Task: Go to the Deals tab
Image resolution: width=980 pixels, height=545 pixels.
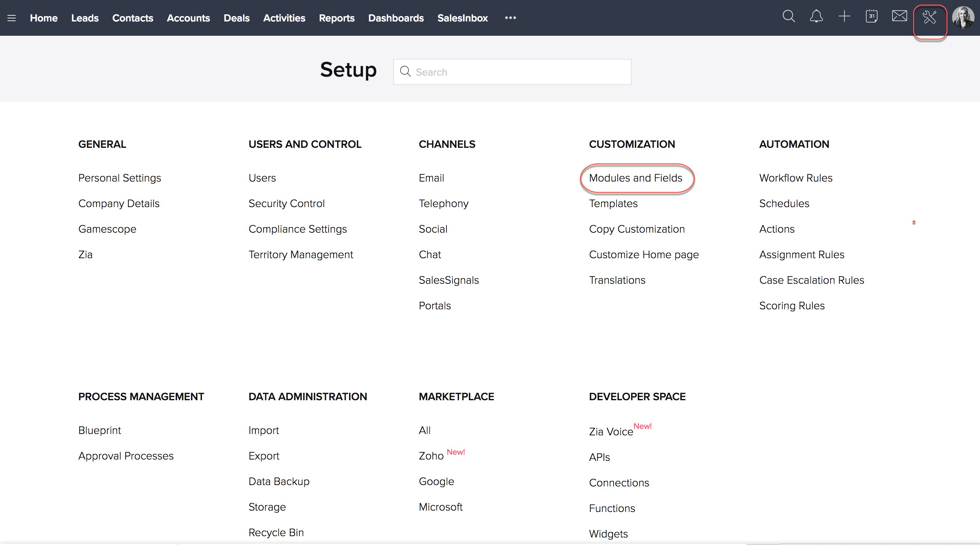Action: pyautogui.click(x=236, y=18)
